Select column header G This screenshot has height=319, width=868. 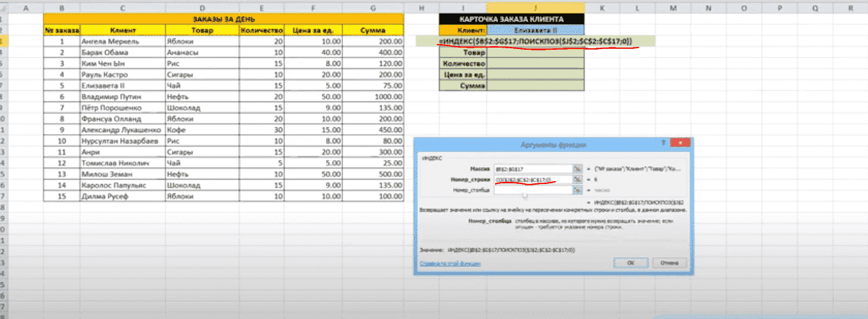point(374,6)
